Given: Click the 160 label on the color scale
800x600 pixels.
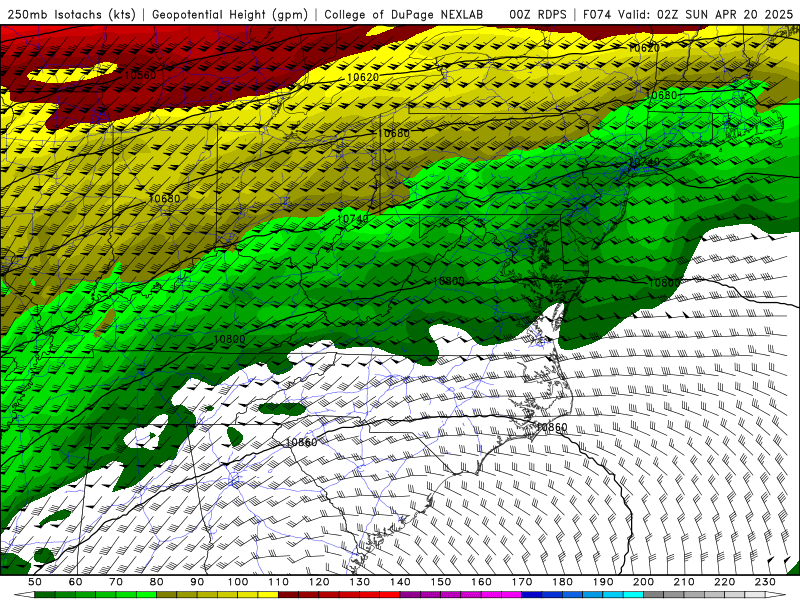Looking at the screenshot, I should (x=481, y=582).
